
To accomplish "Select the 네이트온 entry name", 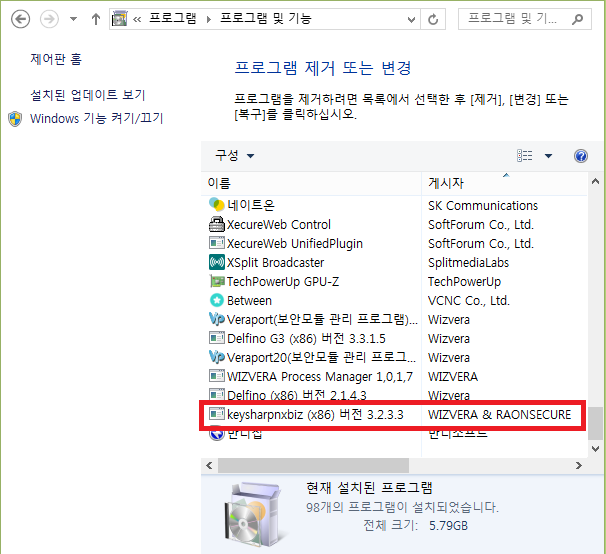I will (x=251, y=205).
